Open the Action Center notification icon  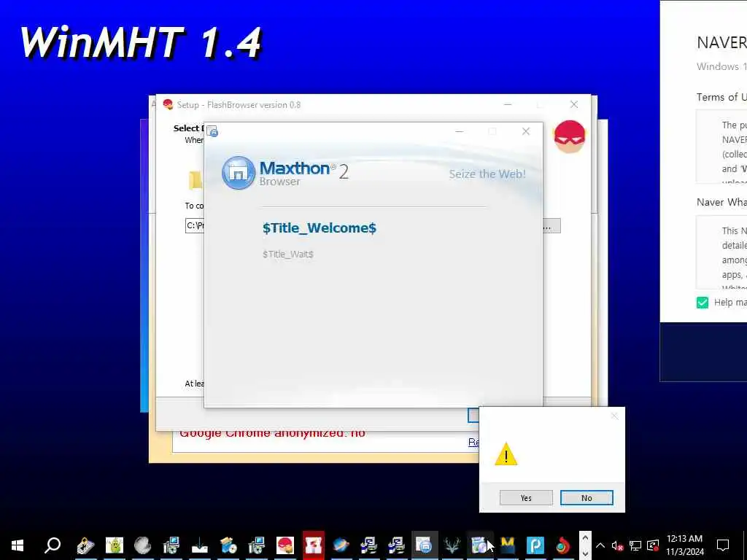click(723, 545)
